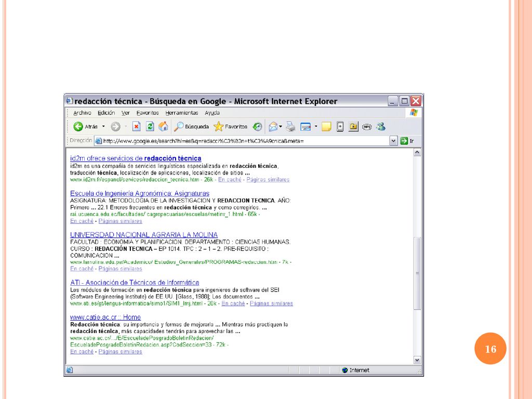Open the Favoritos star toolbar button
This screenshot has width=532, height=399.
[230, 127]
